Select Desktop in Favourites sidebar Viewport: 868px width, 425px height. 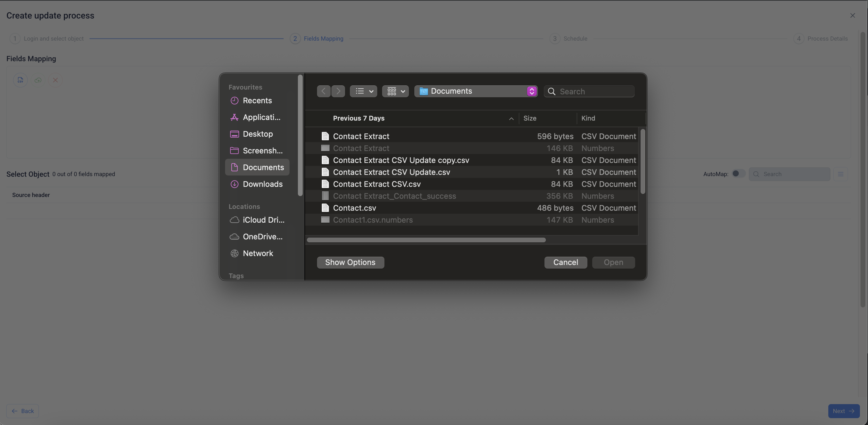pyautogui.click(x=257, y=134)
